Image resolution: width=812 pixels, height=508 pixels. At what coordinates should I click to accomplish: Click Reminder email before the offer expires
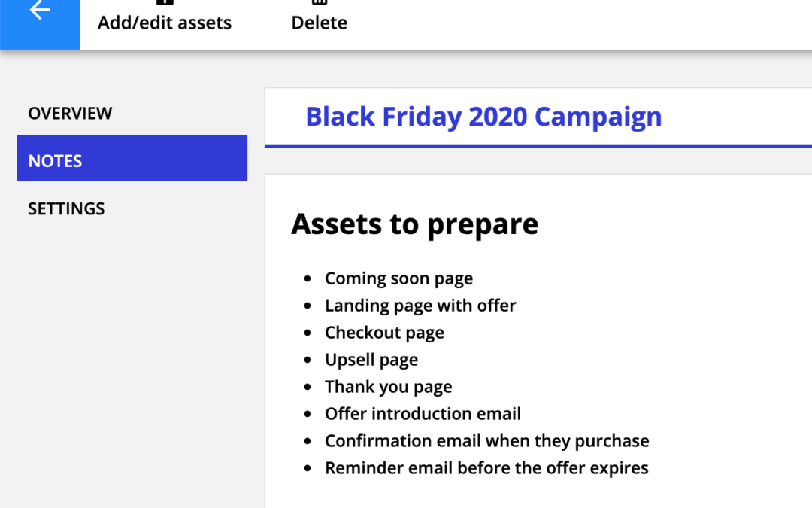(x=486, y=468)
